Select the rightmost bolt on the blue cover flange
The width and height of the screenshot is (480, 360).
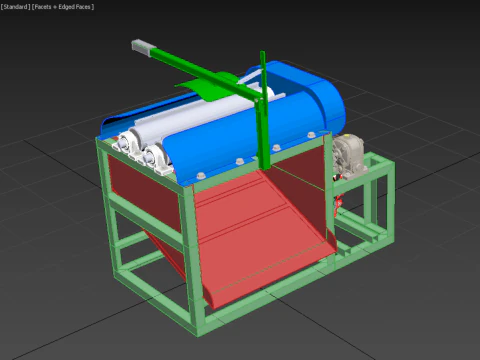click(311, 135)
